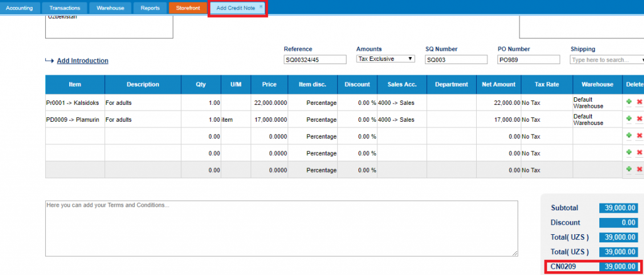The width and height of the screenshot is (644, 275).
Task: Click the CN0209 credit note label
Action: [x=563, y=267]
